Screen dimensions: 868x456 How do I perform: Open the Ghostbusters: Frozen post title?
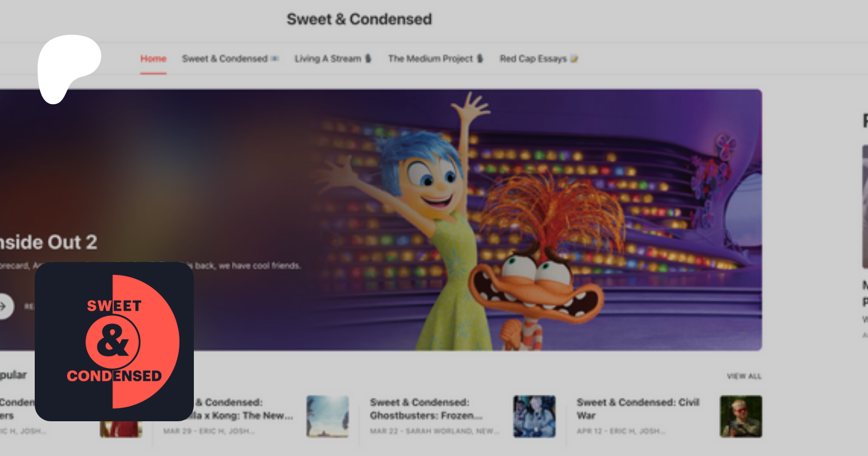(426, 409)
